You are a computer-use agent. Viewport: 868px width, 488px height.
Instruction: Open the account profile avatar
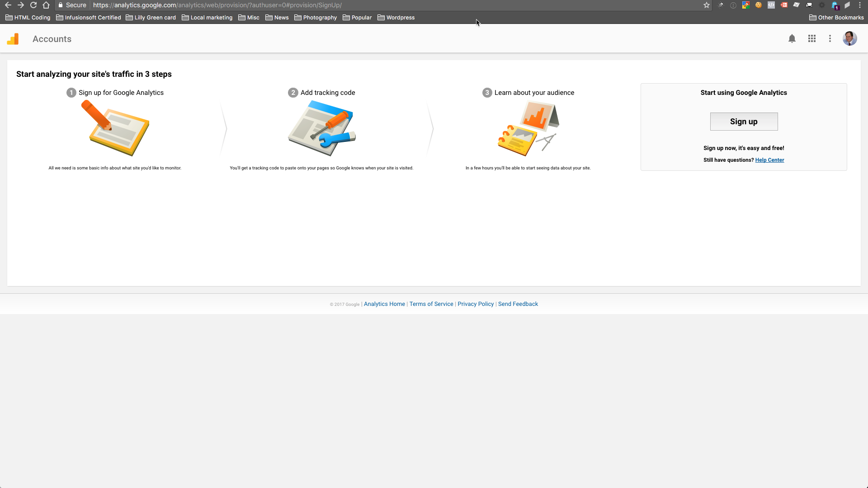point(850,38)
